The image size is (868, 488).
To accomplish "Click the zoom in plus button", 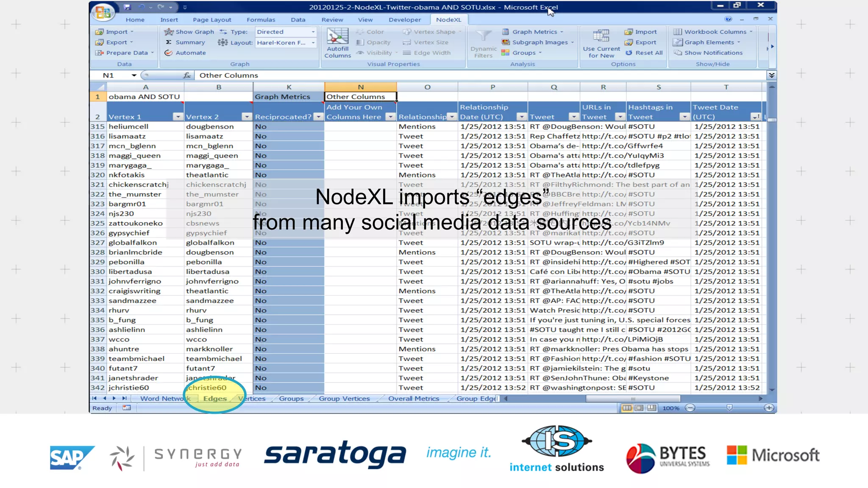I will (769, 408).
